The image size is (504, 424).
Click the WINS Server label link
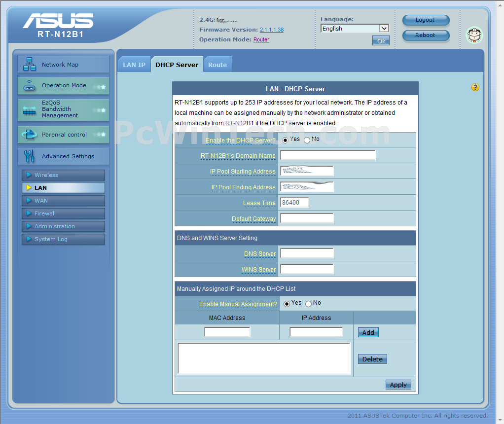pyautogui.click(x=258, y=270)
